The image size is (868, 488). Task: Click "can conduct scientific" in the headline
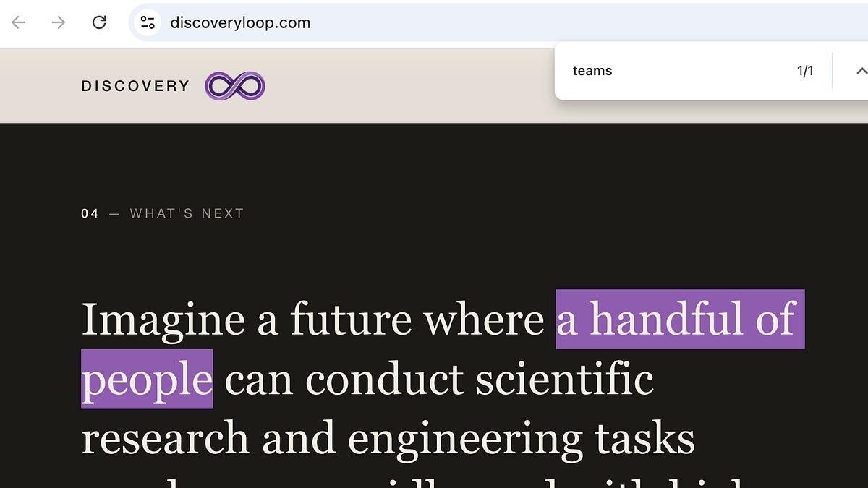(x=439, y=379)
